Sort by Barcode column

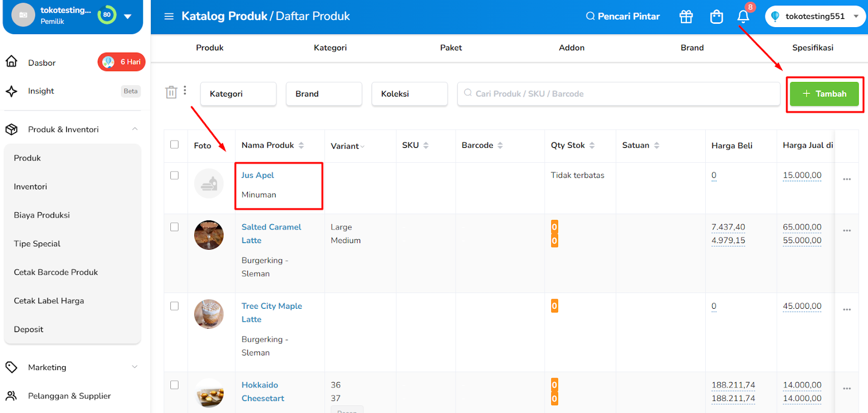click(x=500, y=145)
